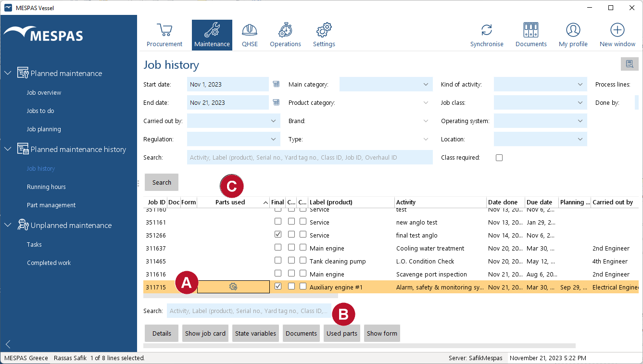Sort by the Date done column header
Viewport: 643px width, 364px height.
coord(505,202)
